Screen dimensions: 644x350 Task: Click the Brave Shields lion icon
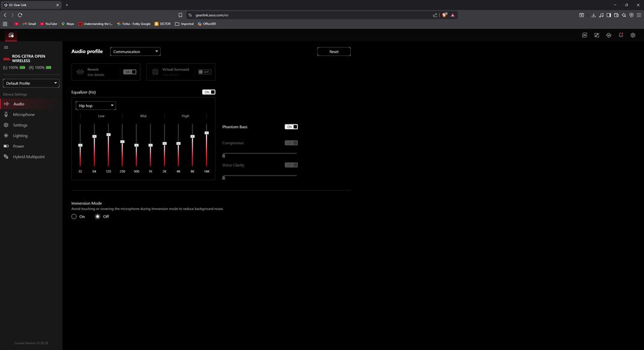(444, 15)
